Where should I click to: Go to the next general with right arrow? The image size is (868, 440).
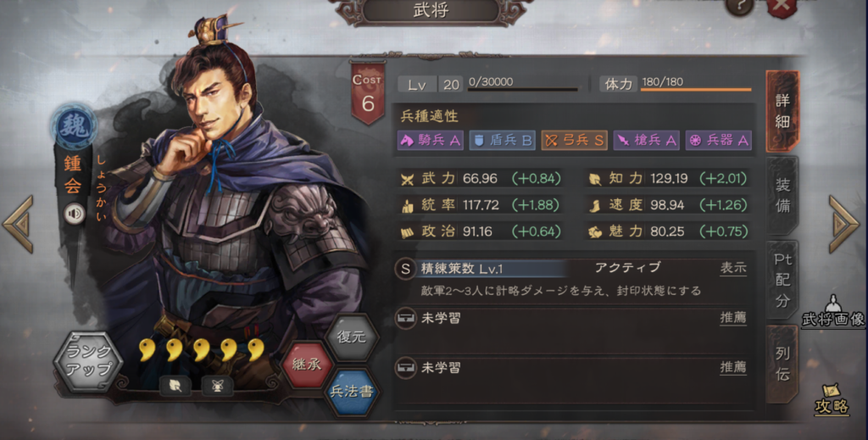click(844, 224)
